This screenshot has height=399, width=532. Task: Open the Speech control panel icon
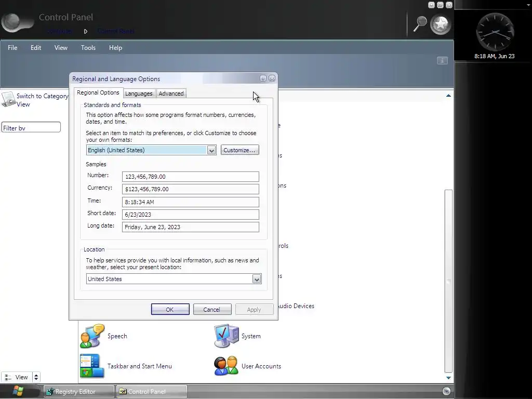tap(92, 336)
